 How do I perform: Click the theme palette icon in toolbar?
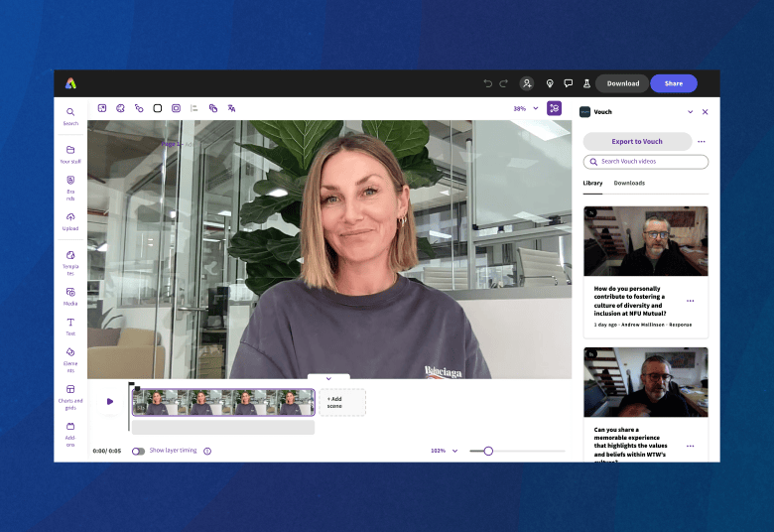pos(120,108)
